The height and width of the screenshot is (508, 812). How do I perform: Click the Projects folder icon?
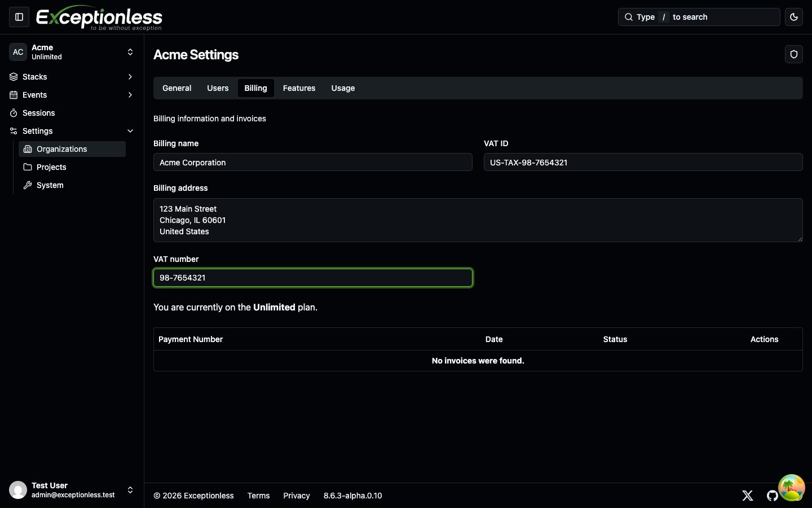[x=28, y=167]
